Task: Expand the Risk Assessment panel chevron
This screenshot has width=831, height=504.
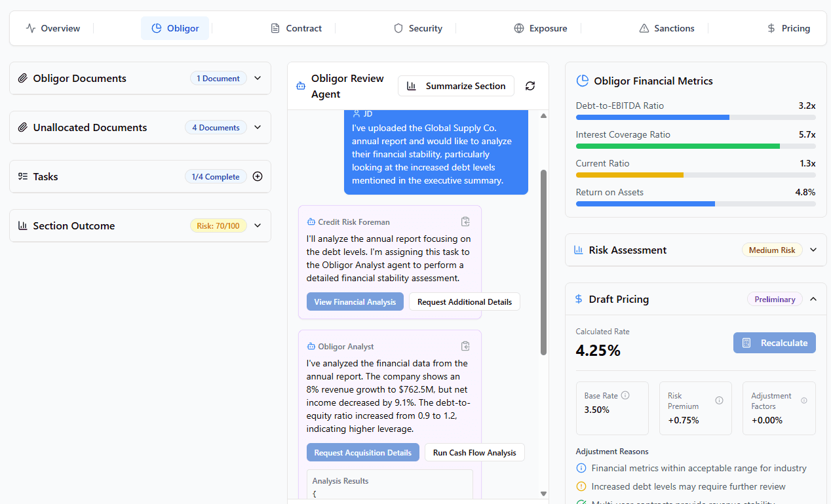Action: click(813, 250)
